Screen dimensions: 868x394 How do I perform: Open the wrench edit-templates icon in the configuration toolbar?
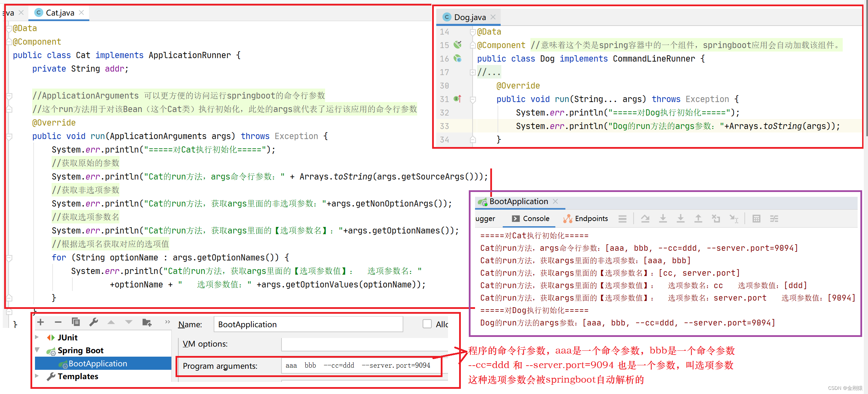click(93, 322)
